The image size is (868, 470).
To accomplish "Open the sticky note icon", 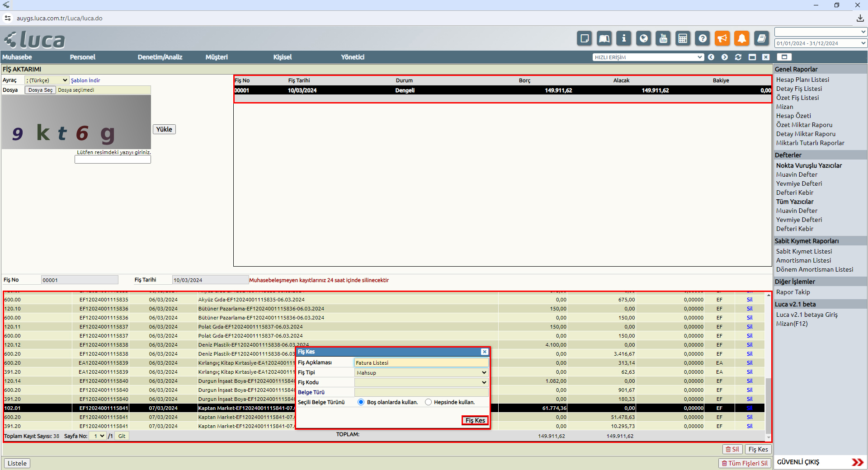I will (x=584, y=38).
